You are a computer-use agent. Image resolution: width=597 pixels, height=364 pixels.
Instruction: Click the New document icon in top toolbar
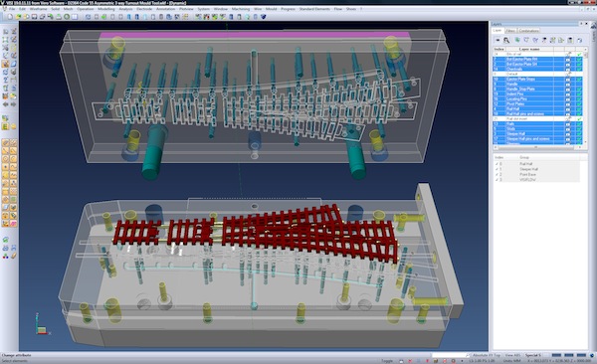(10, 17)
